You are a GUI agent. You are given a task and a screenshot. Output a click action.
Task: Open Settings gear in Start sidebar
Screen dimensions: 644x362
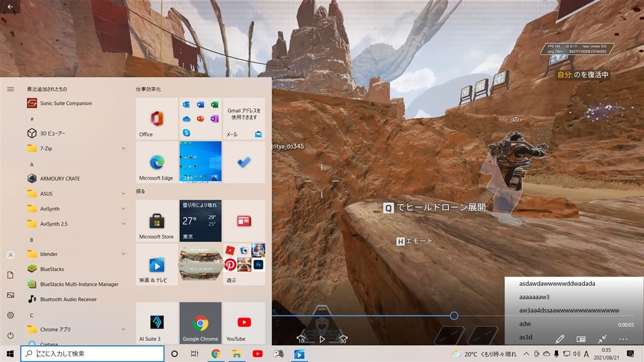pos(11,315)
